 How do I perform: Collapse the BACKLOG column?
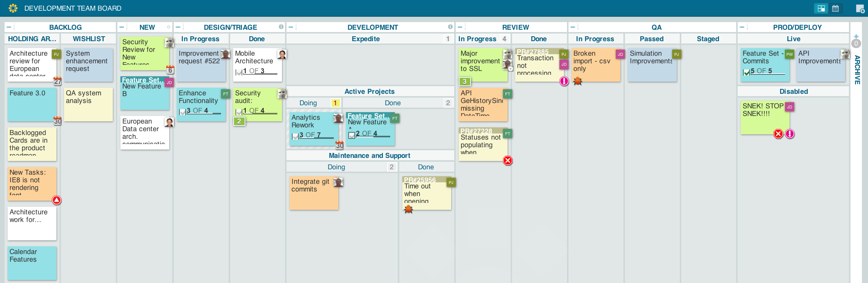click(9, 27)
